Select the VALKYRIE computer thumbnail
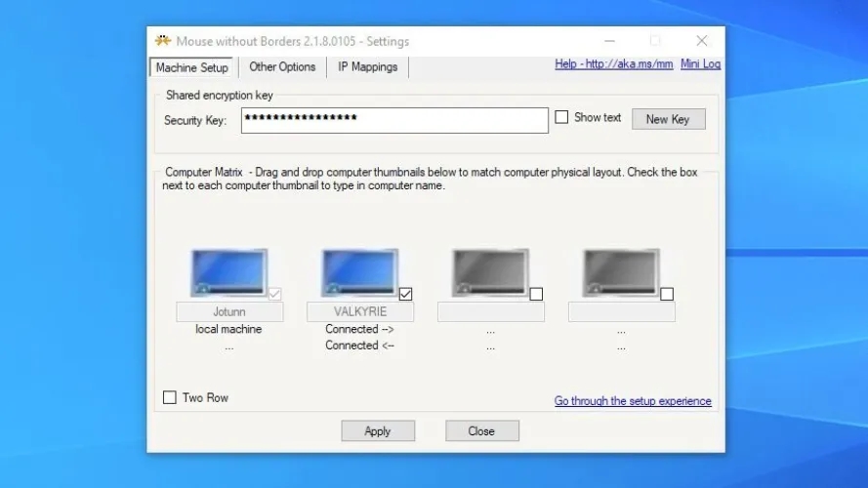 click(x=357, y=272)
